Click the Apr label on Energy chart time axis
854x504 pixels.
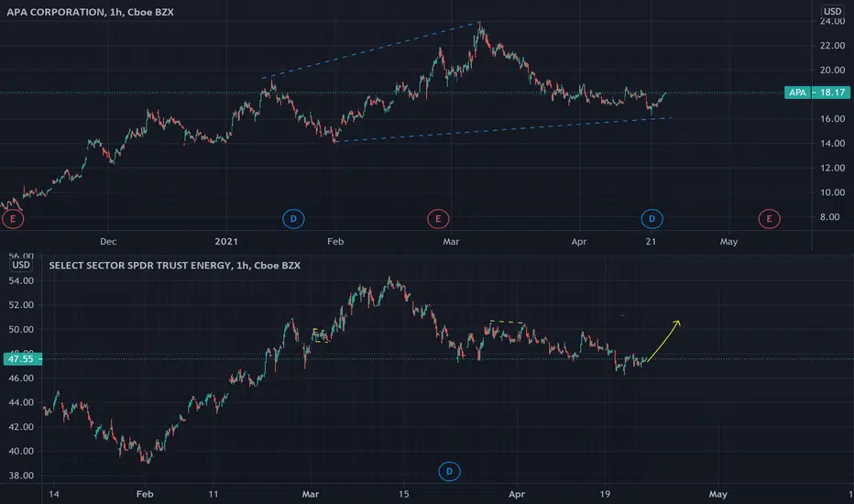pos(516,494)
